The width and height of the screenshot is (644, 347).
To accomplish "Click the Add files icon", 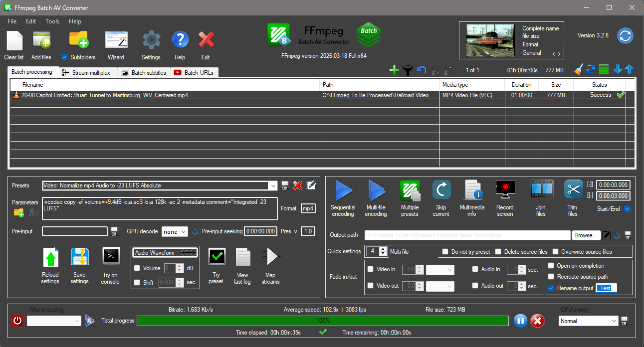I will click(x=41, y=40).
